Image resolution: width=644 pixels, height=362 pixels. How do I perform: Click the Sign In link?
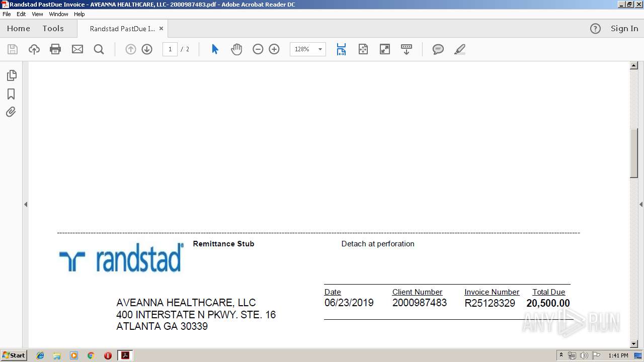[x=624, y=29]
